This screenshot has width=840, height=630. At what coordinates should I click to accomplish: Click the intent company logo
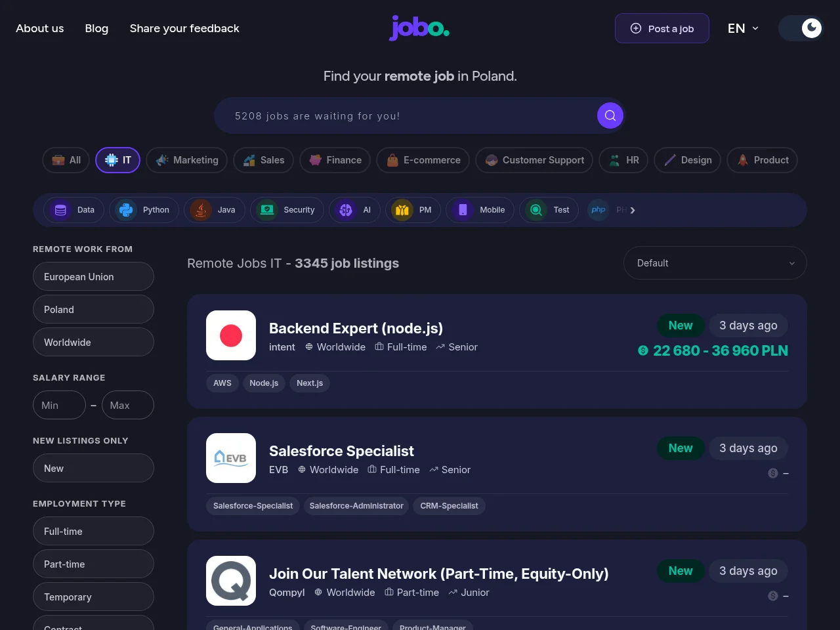231,335
